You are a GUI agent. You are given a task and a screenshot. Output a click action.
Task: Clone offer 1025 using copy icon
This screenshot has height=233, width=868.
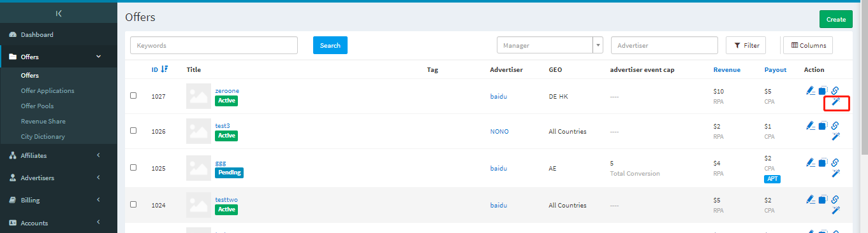(823, 162)
